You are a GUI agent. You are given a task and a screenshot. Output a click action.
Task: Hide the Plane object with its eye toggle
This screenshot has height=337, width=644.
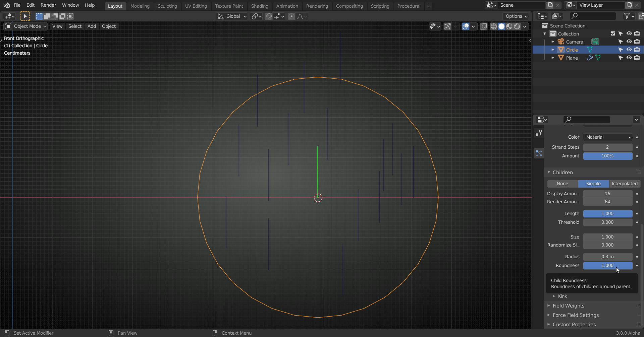629,57
